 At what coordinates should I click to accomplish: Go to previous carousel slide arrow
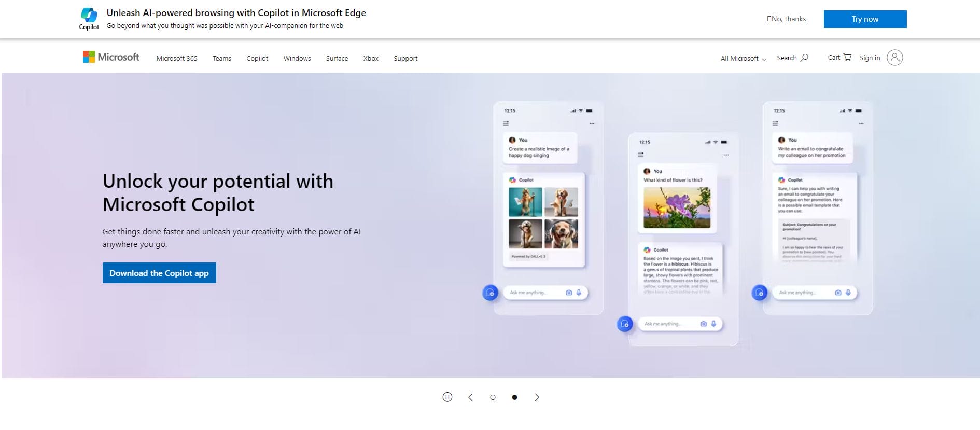(470, 397)
